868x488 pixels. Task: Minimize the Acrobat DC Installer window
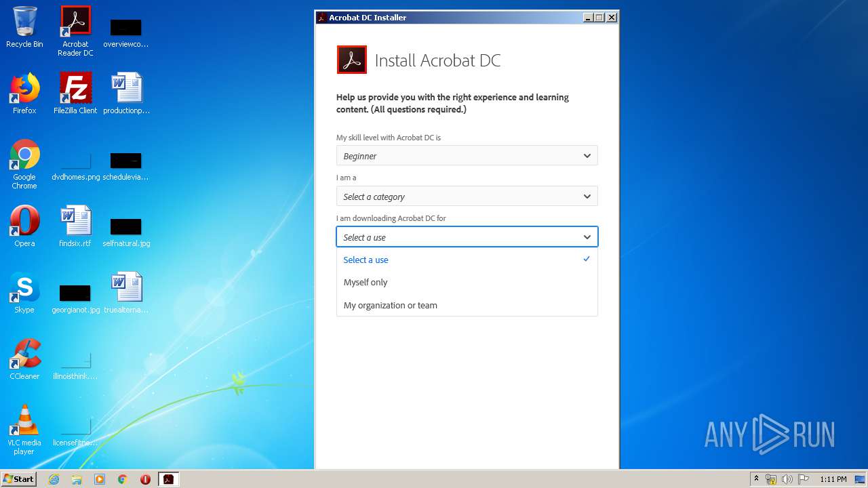pos(587,18)
